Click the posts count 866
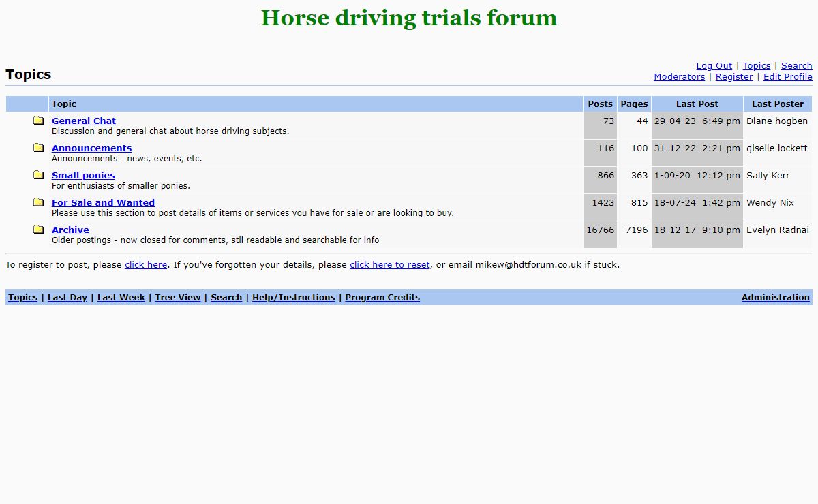818x504 pixels. coord(606,176)
